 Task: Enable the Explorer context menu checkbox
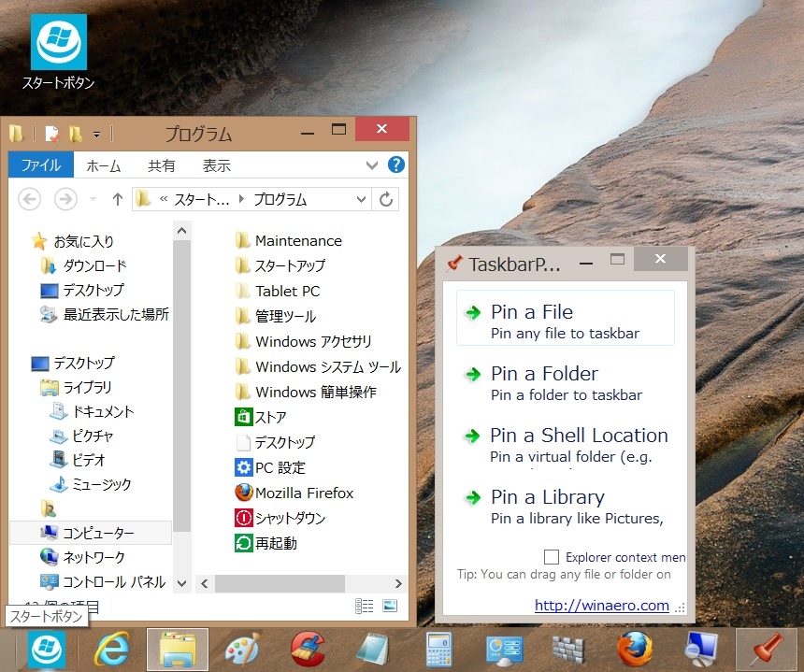(x=552, y=557)
